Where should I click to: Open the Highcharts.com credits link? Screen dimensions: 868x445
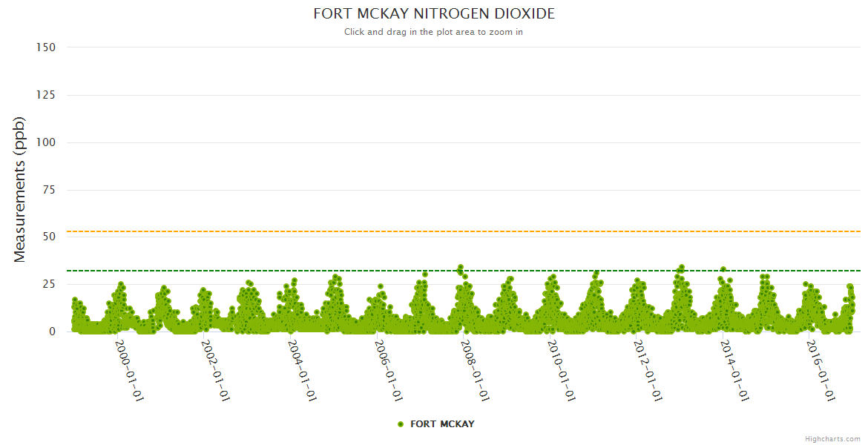pyautogui.click(x=832, y=438)
